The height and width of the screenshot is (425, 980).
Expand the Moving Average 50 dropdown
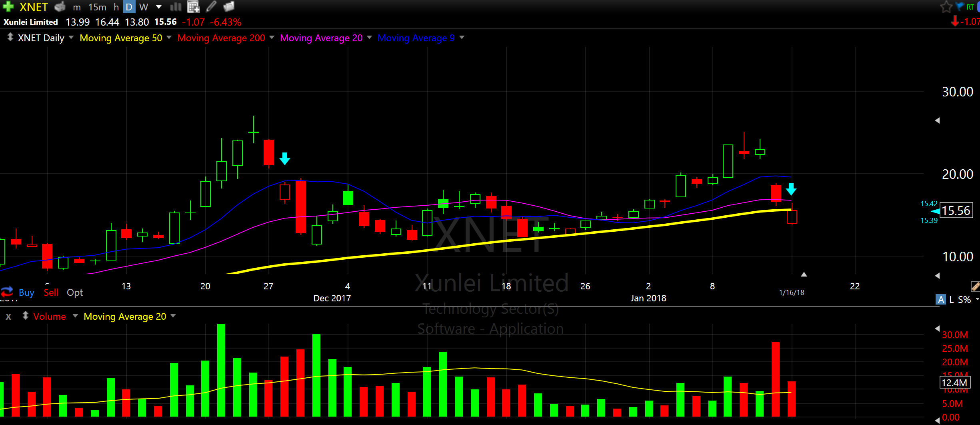click(169, 38)
